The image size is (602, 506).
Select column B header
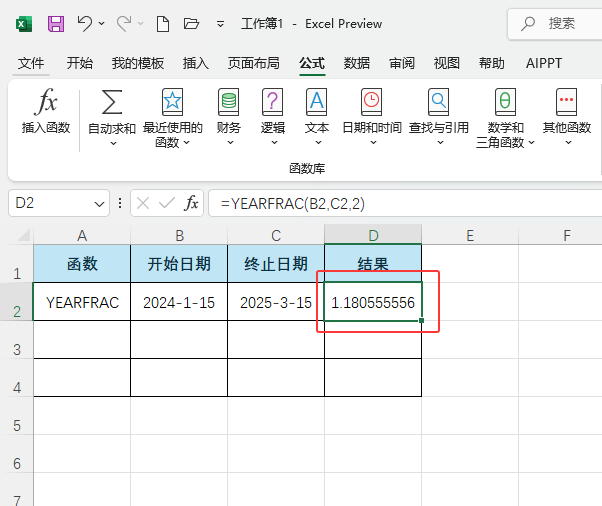click(179, 235)
